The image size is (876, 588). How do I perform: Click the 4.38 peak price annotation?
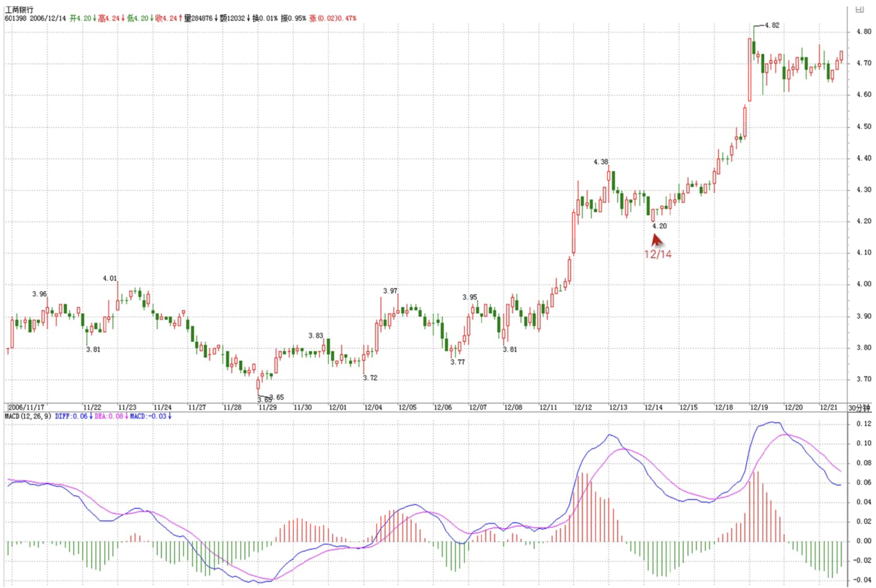click(600, 162)
